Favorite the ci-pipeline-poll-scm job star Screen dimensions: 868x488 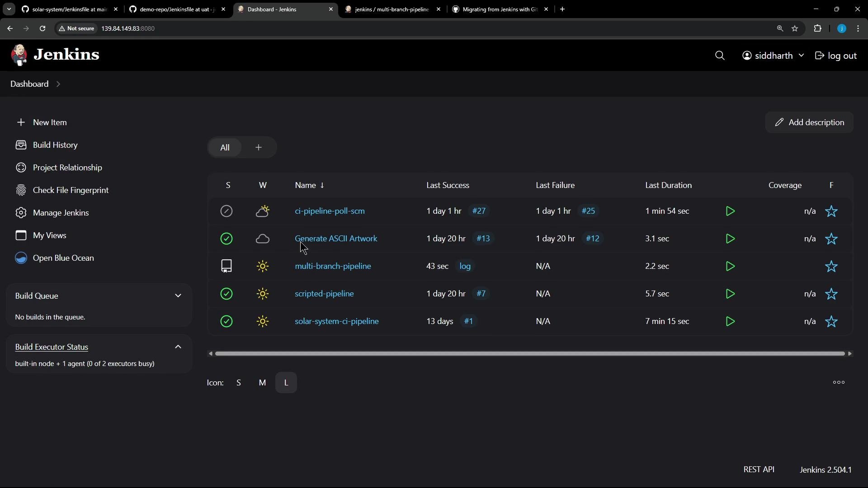[832, 211]
